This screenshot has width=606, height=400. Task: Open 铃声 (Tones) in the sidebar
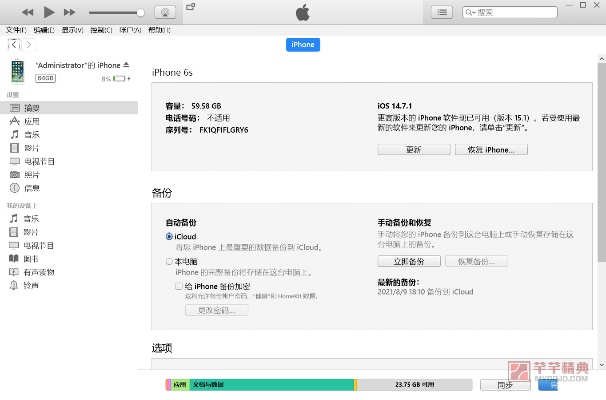pyautogui.click(x=31, y=285)
